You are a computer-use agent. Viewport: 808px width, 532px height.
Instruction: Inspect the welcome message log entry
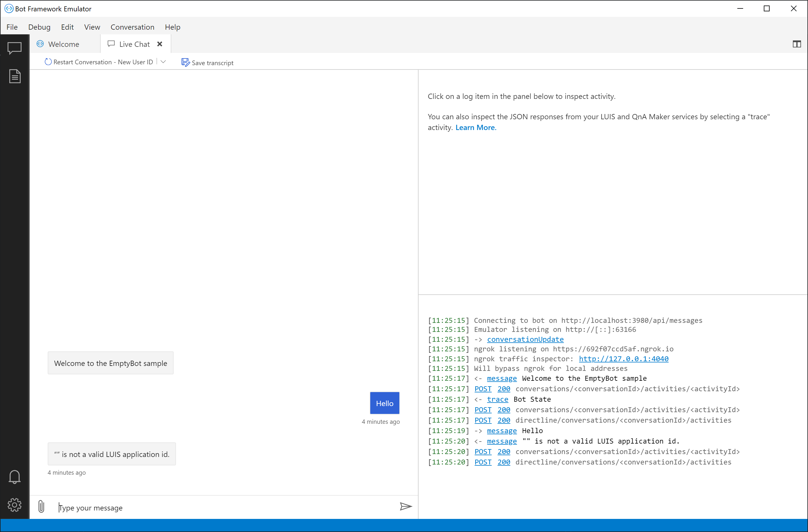502,378
